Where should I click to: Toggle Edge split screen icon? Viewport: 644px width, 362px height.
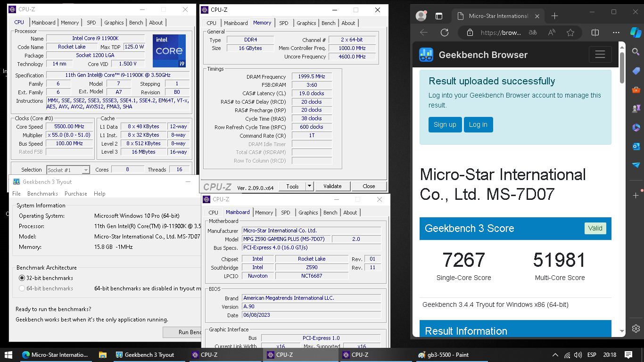595,33
